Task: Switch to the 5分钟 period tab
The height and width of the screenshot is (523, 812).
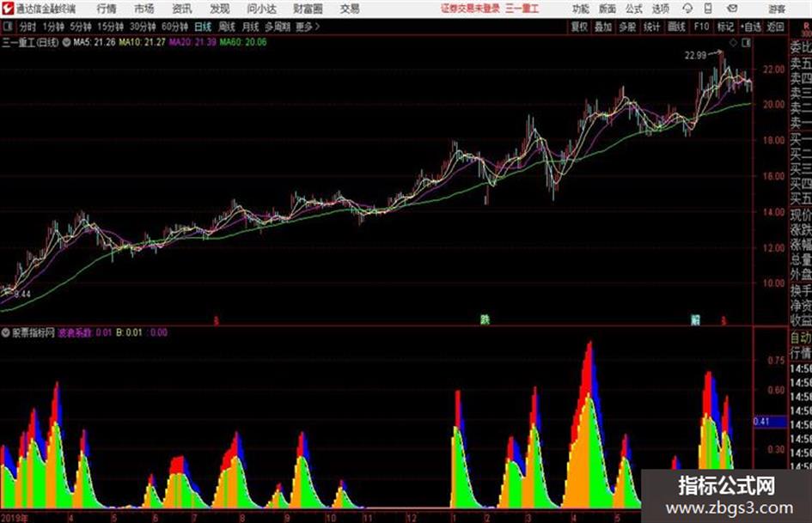Action: (80, 27)
